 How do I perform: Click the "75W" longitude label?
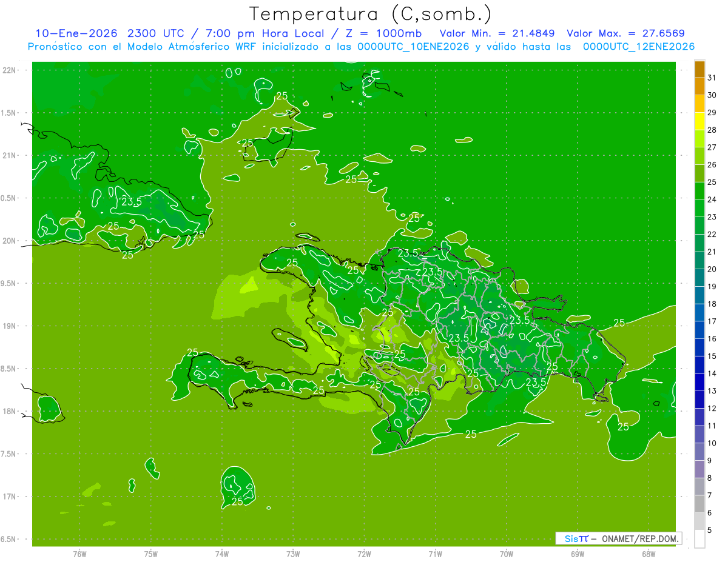pyautogui.click(x=151, y=554)
